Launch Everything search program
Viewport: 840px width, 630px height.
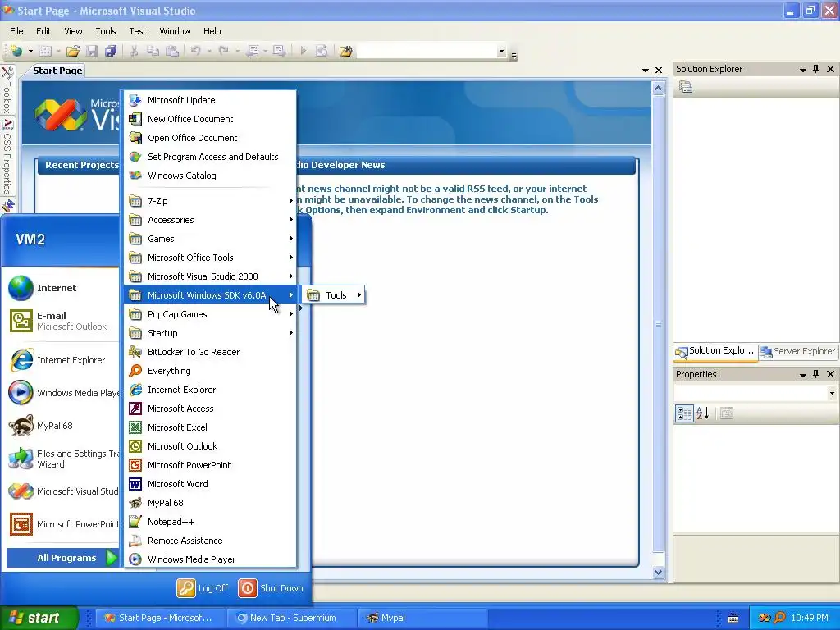[x=210, y=371]
